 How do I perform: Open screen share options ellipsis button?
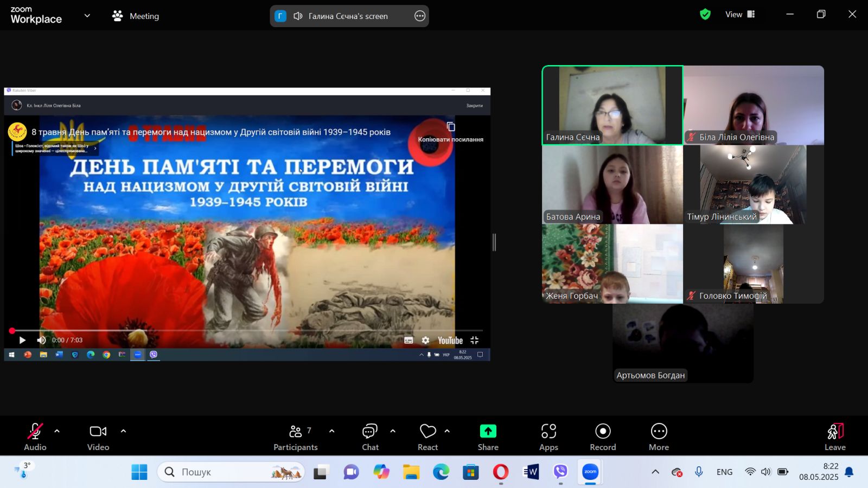point(420,16)
